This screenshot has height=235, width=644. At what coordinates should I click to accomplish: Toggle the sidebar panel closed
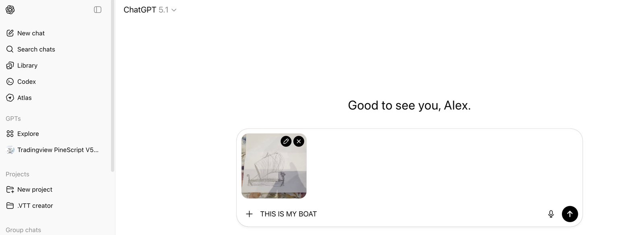click(x=97, y=10)
